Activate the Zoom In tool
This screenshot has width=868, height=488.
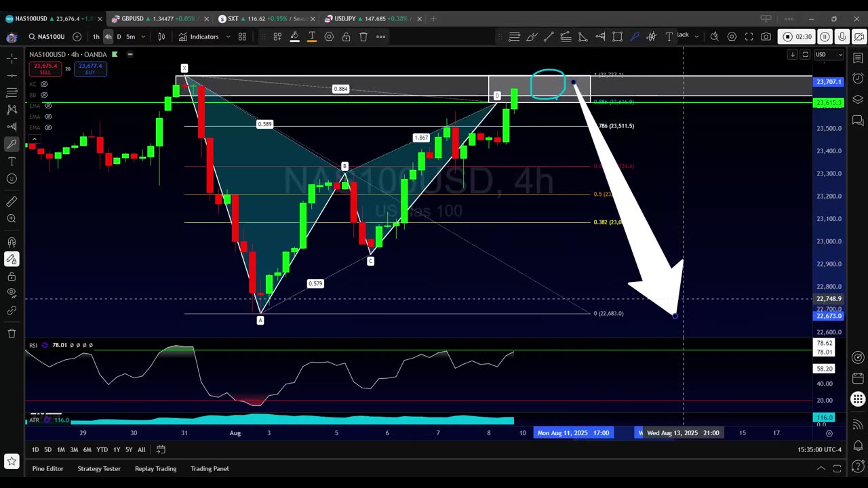coord(12,219)
